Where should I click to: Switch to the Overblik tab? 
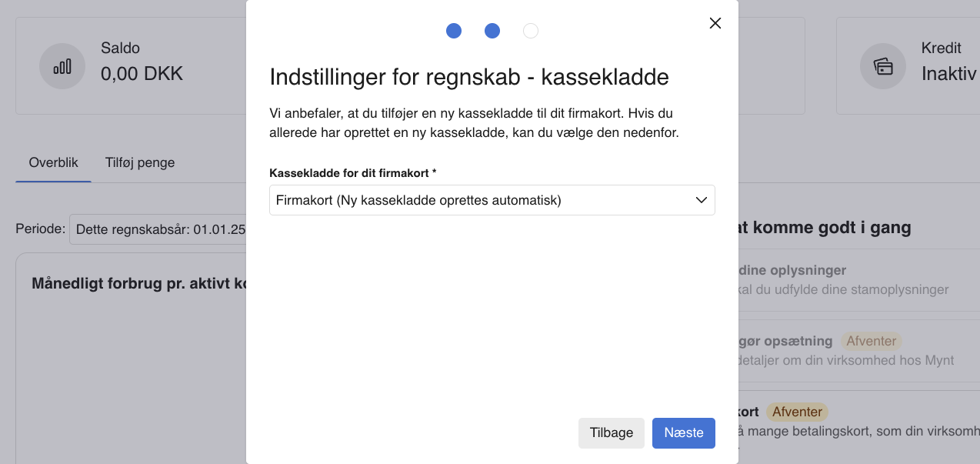coord(54,162)
